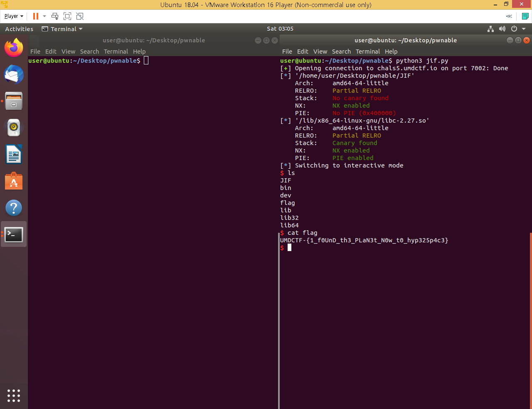
Task: Open View menu in right terminal
Action: point(320,52)
